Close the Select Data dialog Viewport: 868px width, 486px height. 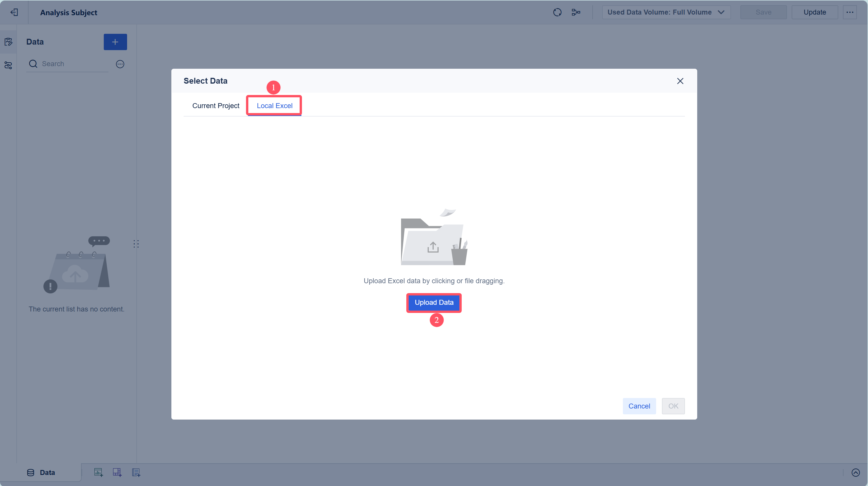[680, 81]
